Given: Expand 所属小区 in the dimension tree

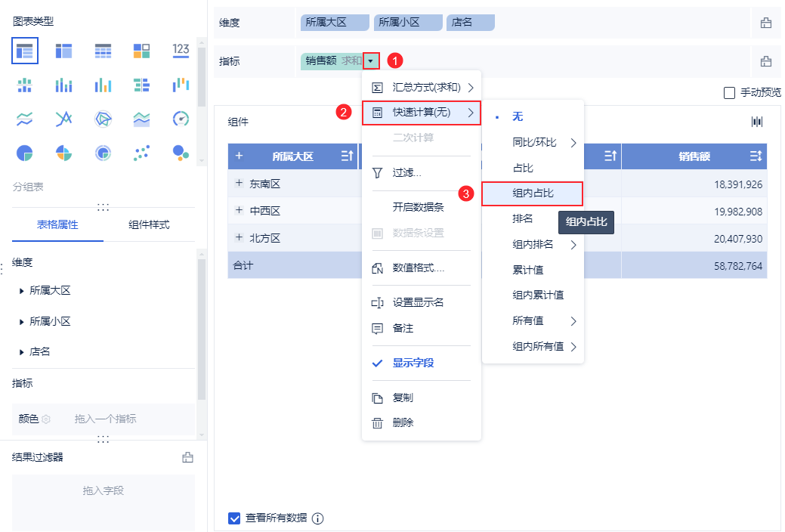Looking at the screenshot, I should [22, 321].
